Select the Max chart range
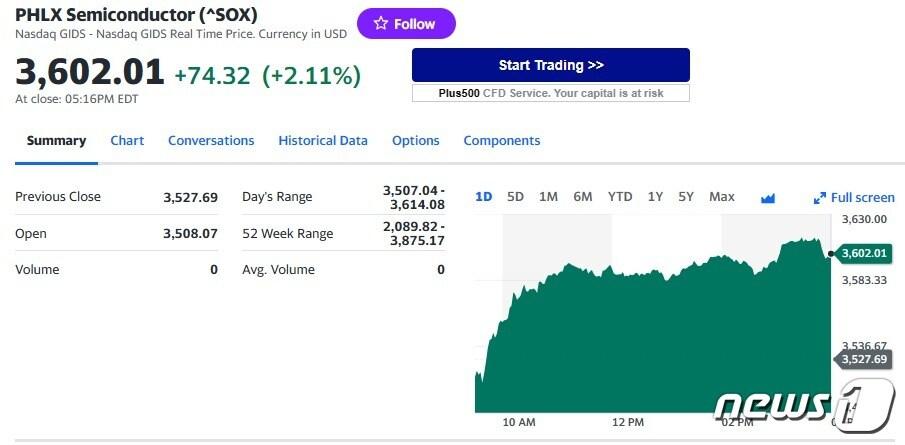 pos(722,197)
